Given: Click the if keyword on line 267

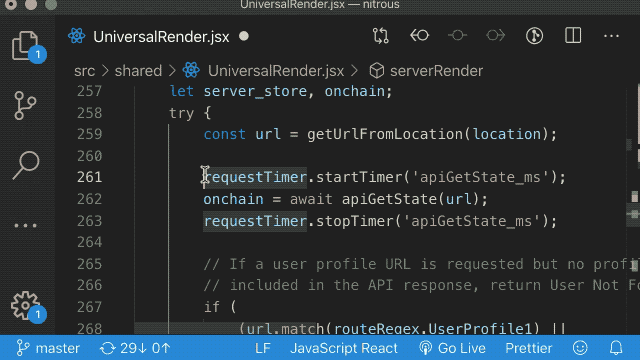Looking at the screenshot, I should [212, 307].
